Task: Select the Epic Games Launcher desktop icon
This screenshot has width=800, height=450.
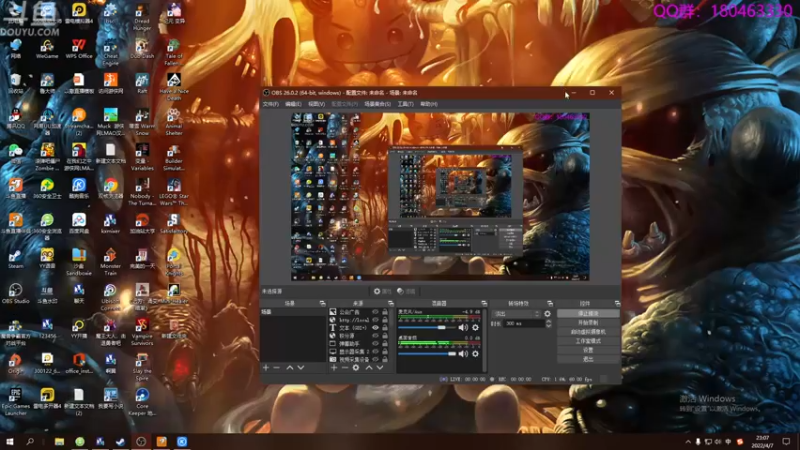Action: [x=15, y=402]
